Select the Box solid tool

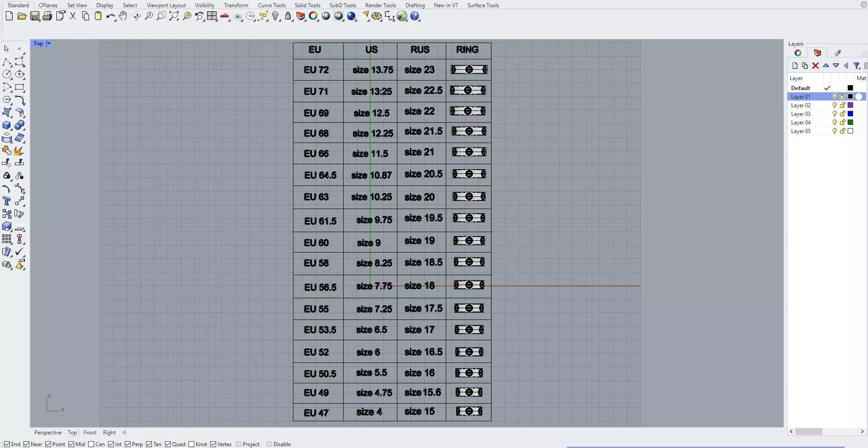pos(7,125)
